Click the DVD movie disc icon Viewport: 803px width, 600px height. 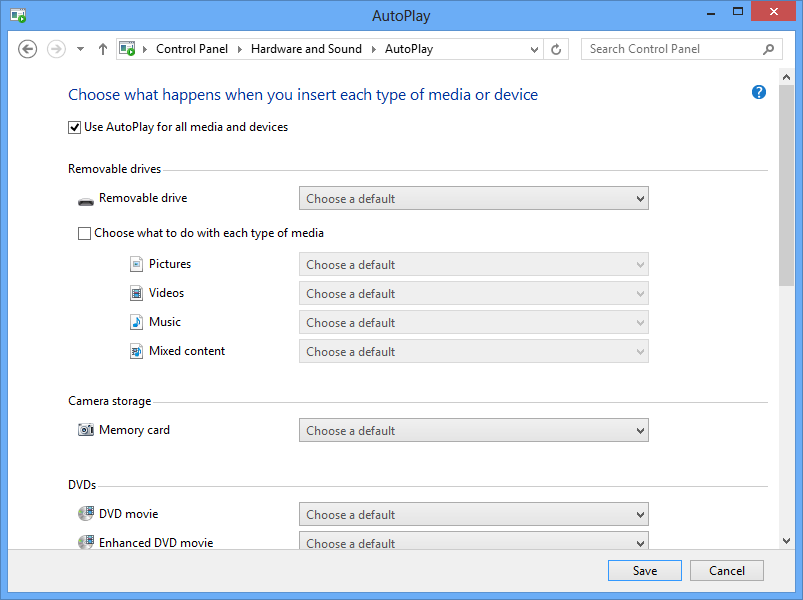pyautogui.click(x=85, y=514)
